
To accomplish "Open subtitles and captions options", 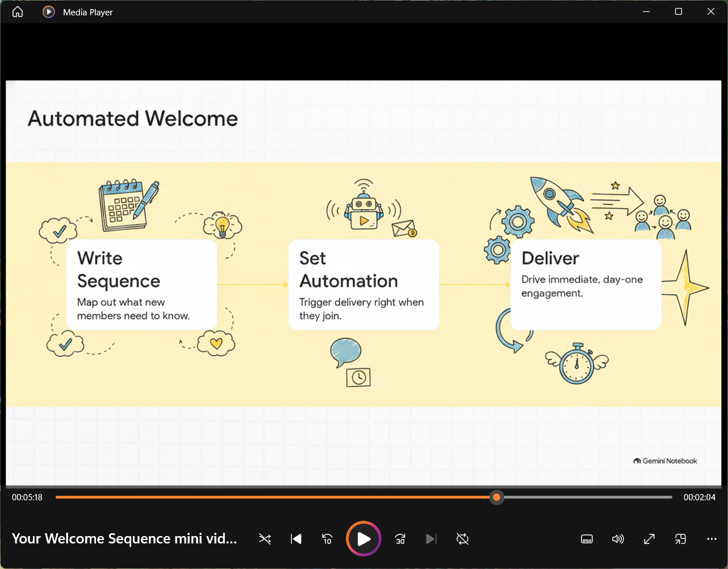I will (587, 539).
